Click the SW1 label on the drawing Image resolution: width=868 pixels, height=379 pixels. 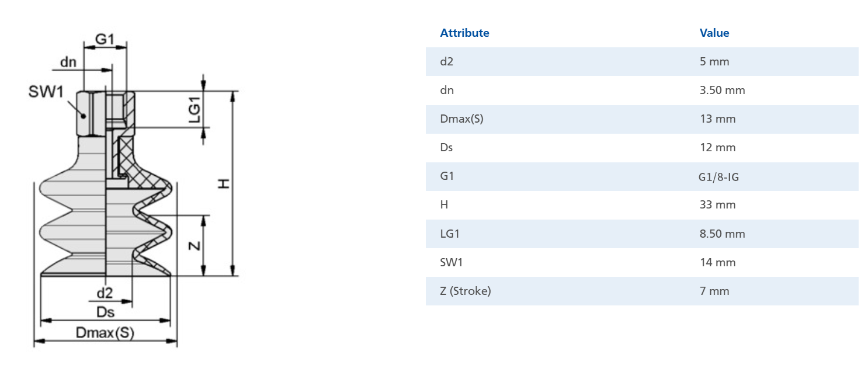[46, 91]
